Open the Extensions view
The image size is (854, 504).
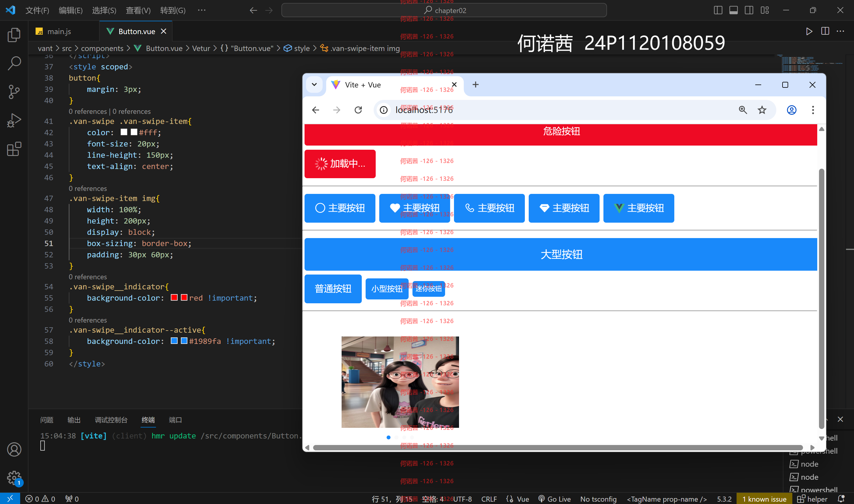(x=14, y=149)
